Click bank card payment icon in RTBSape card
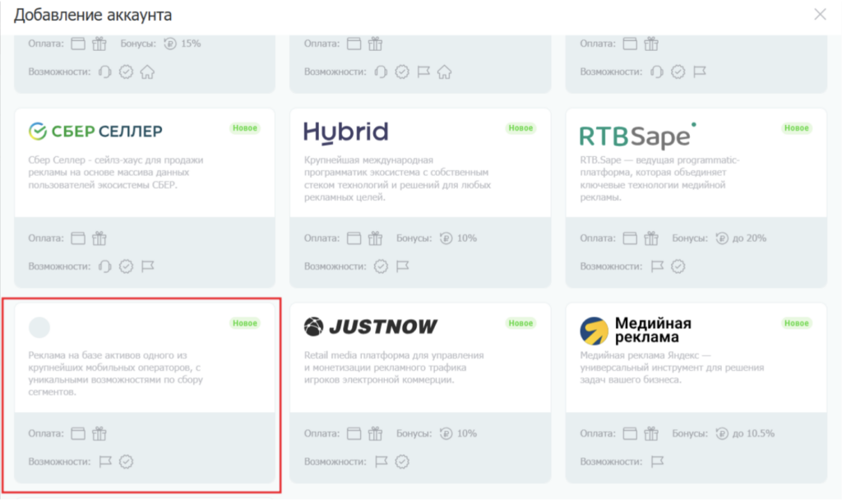This screenshot has height=504, width=842. (x=630, y=238)
